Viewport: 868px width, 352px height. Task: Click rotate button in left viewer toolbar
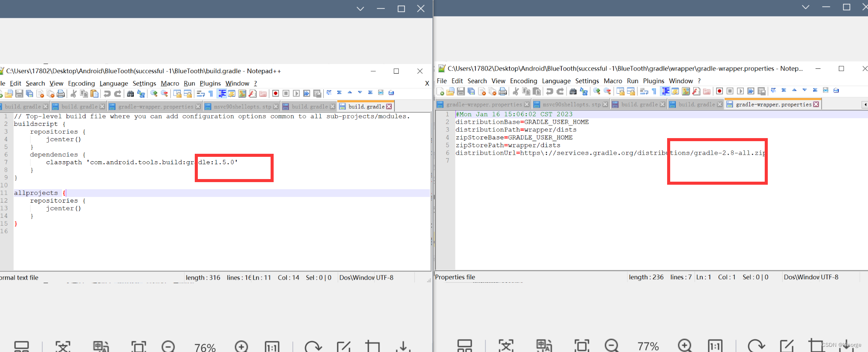[313, 347]
